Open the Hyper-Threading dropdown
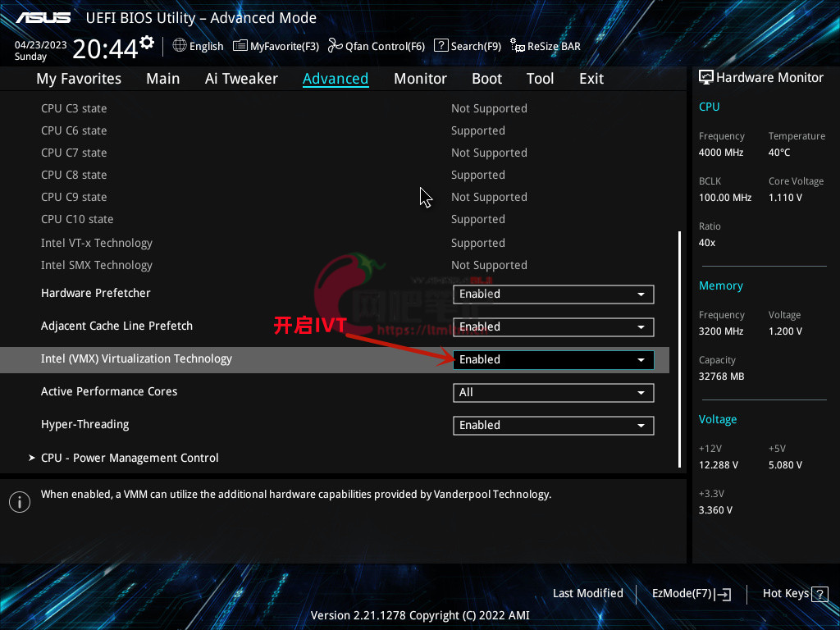 click(554, 426)
